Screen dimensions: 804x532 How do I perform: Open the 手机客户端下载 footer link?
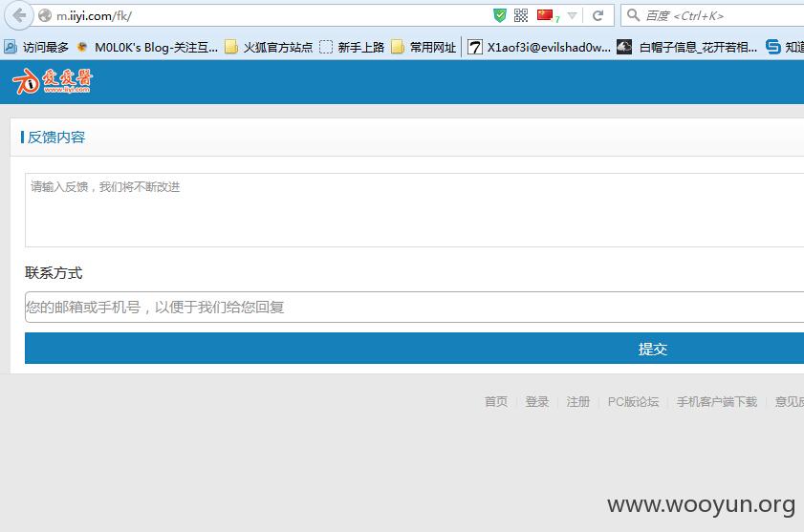pos(717,402)
